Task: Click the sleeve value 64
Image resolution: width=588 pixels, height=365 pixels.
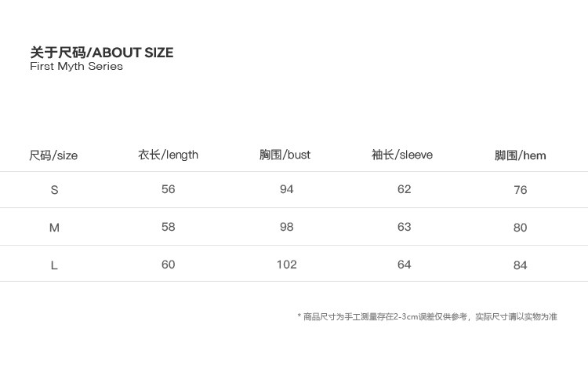Action: tap(404, 265)
